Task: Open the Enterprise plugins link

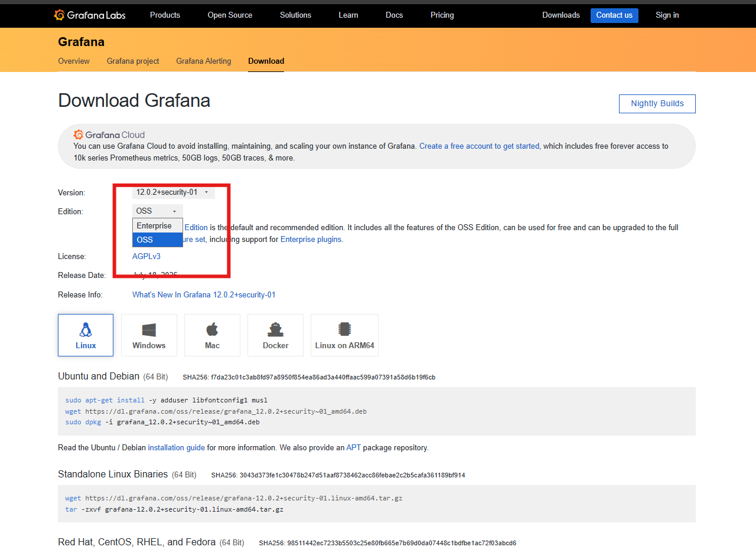Action: click(x=311, y=239)
